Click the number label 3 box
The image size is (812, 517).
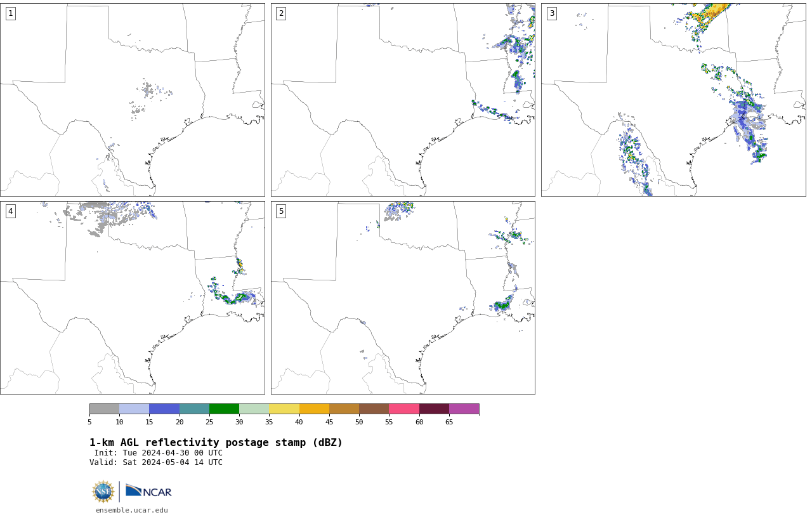click(x=552, y=13)
